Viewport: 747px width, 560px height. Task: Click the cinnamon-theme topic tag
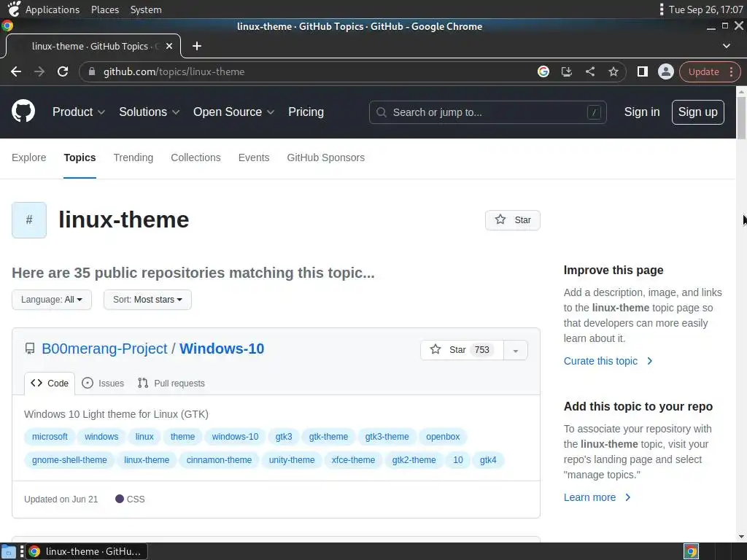point(219,460)
